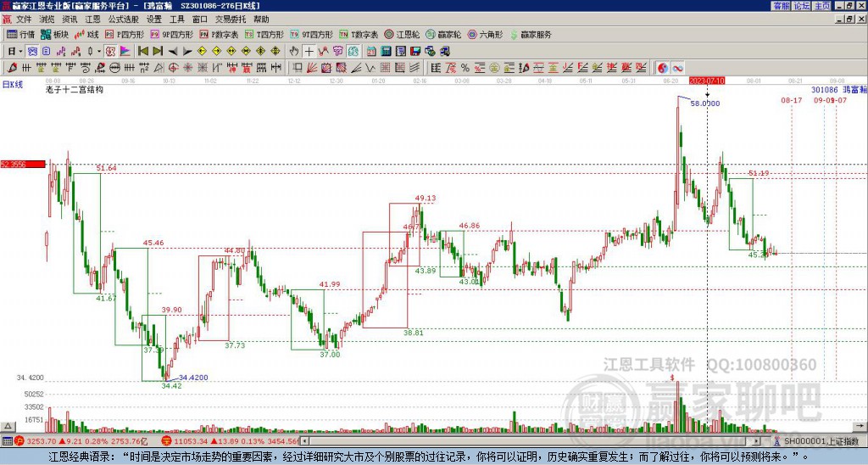Open the P数字表 number table
Viewport: 868px width, 465px height.
(220, 34)
